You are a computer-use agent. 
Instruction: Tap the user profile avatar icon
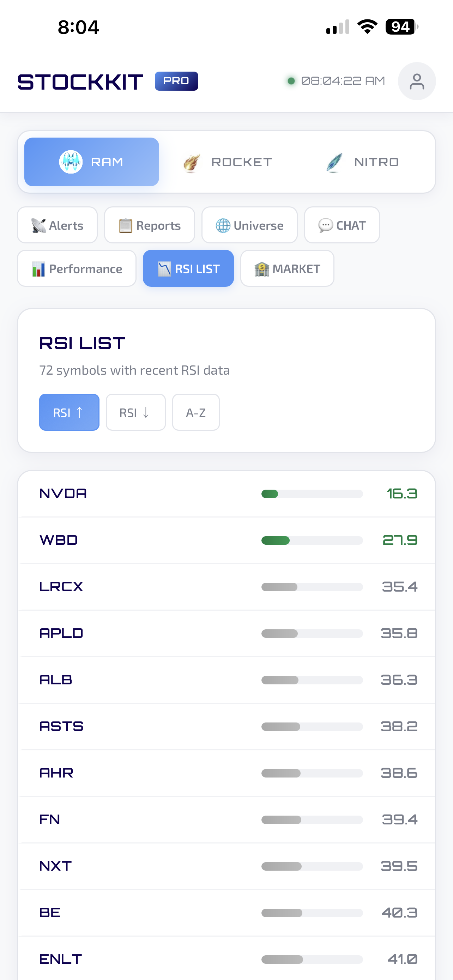coord(417,81)
